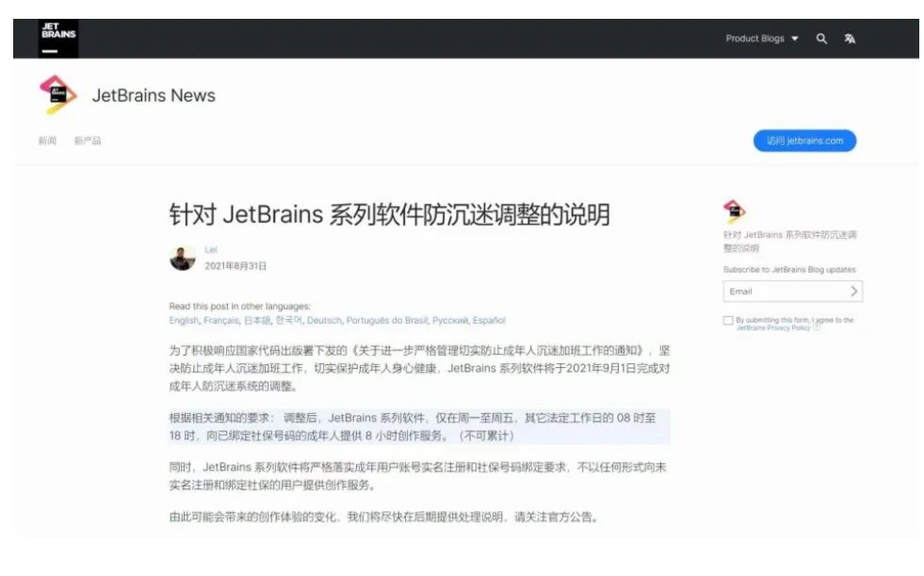Open the search icon in the top bar
The image size is (924, 576).
pyautogui.click(x=821, y=39)
